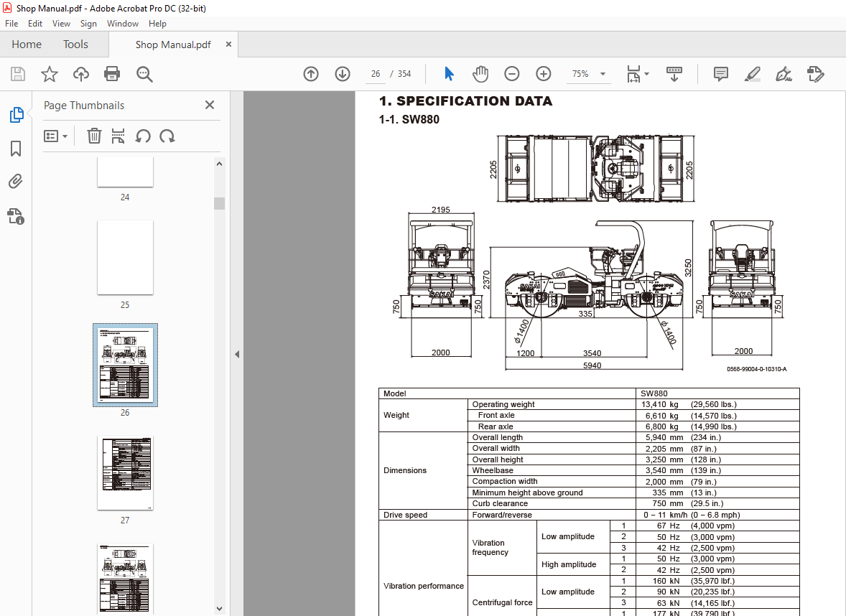Open the View menu
The height and width of the screenshot is (616, 846).
coord(61,24)
